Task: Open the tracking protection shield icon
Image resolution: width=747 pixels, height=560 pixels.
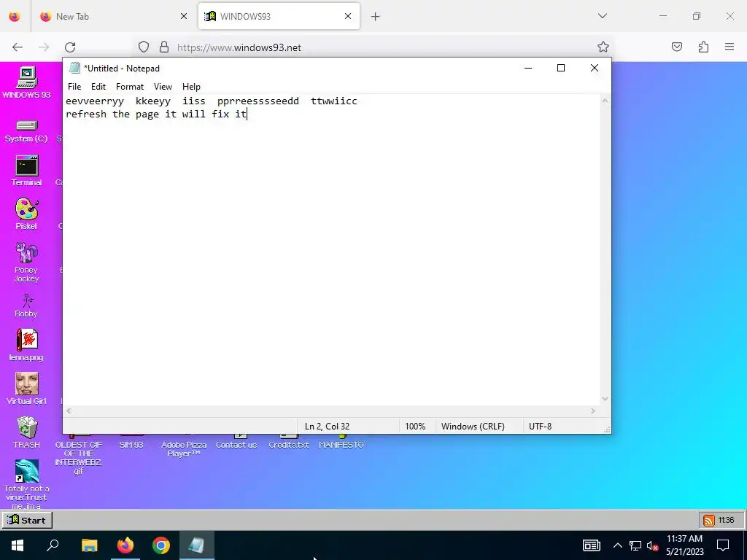Action: 144,47
